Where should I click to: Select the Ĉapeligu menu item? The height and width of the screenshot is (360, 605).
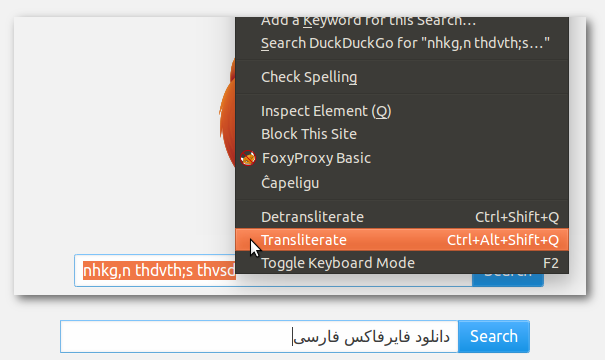point(402,183)
